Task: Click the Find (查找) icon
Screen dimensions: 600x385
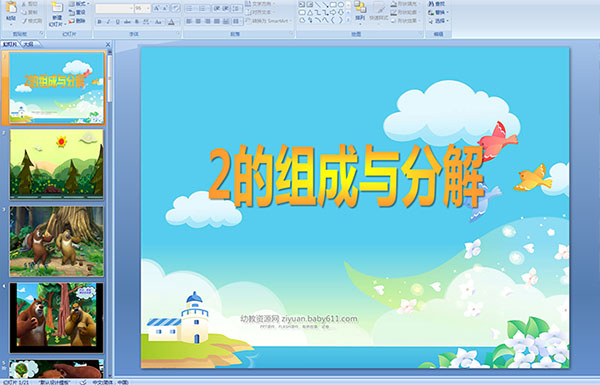Action: 437,4
